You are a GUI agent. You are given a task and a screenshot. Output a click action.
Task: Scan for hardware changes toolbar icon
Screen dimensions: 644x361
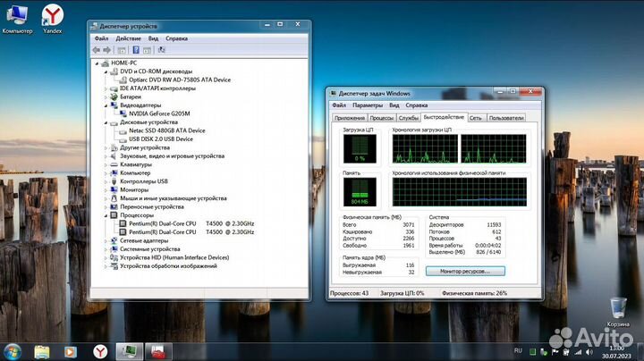coord(161,50)
